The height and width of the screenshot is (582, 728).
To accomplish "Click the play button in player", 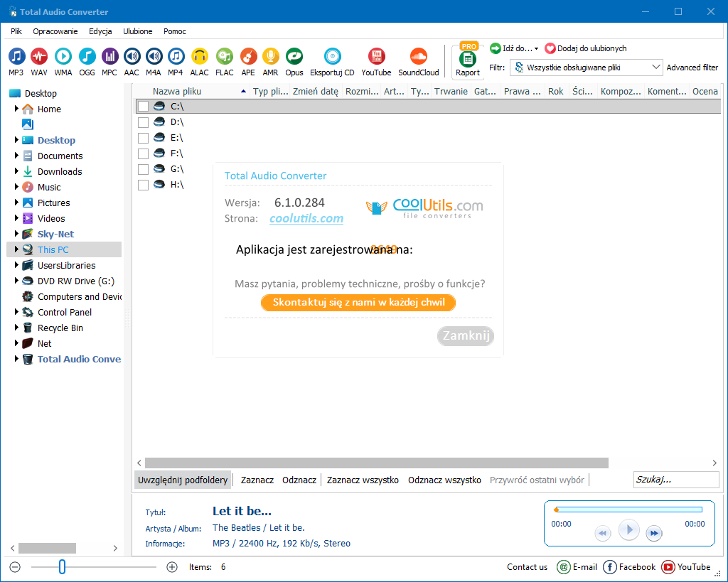I will [x=629, y=529].
